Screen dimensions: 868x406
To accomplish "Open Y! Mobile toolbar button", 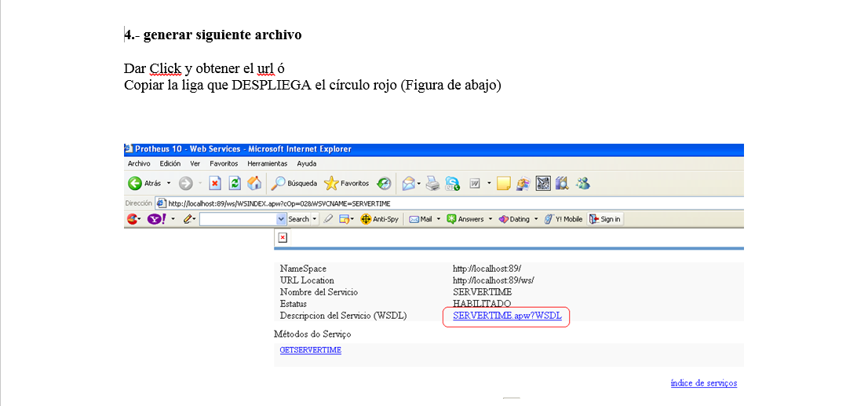I will pos(563,219).
